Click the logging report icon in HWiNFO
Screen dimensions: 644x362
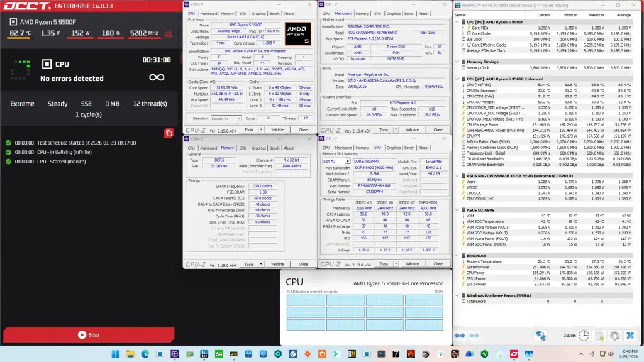(599, 334)
